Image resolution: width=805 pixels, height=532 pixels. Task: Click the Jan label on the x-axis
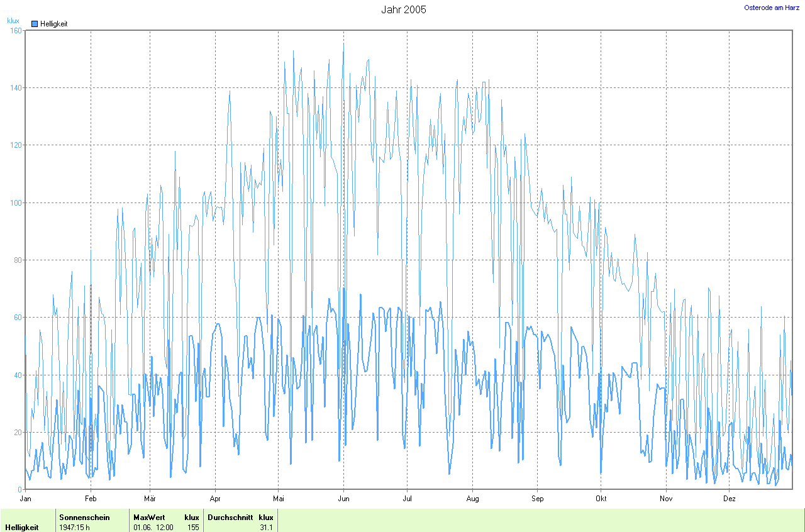(x=26, y=499)
